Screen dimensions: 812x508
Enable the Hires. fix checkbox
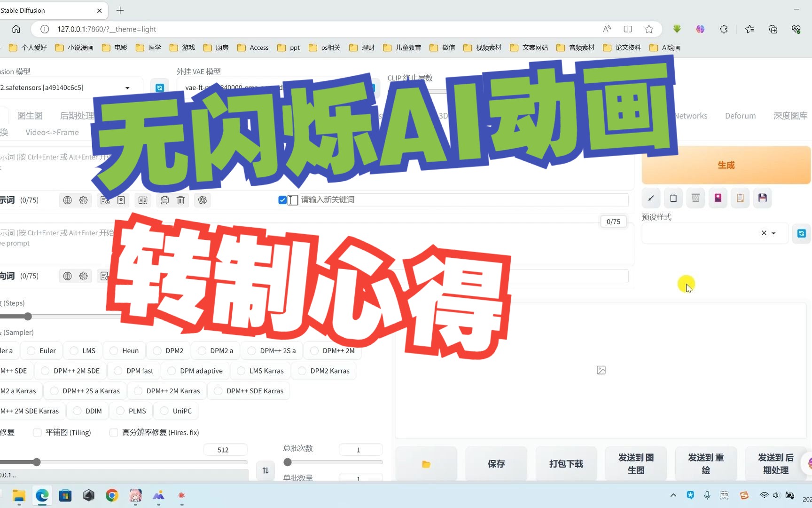coord(114,433)
